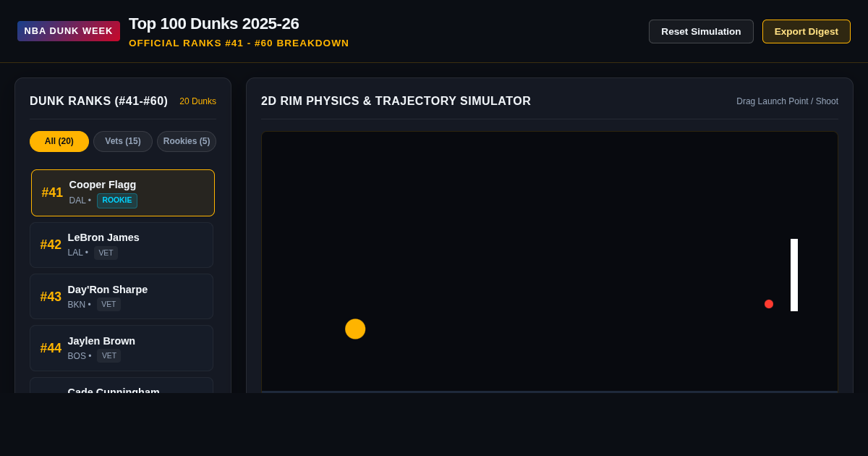The width and height of the screenshot is (868, 456).
Task: Click the ROOKIE badge on Cooper Flagg
Action: tap(117, 200)
